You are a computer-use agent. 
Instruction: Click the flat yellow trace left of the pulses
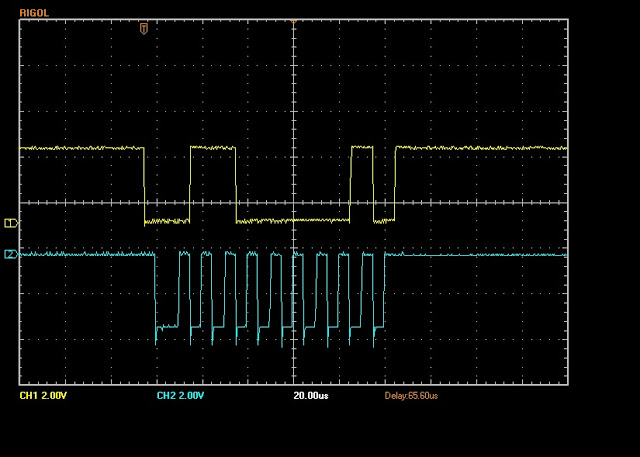[80, 148]
